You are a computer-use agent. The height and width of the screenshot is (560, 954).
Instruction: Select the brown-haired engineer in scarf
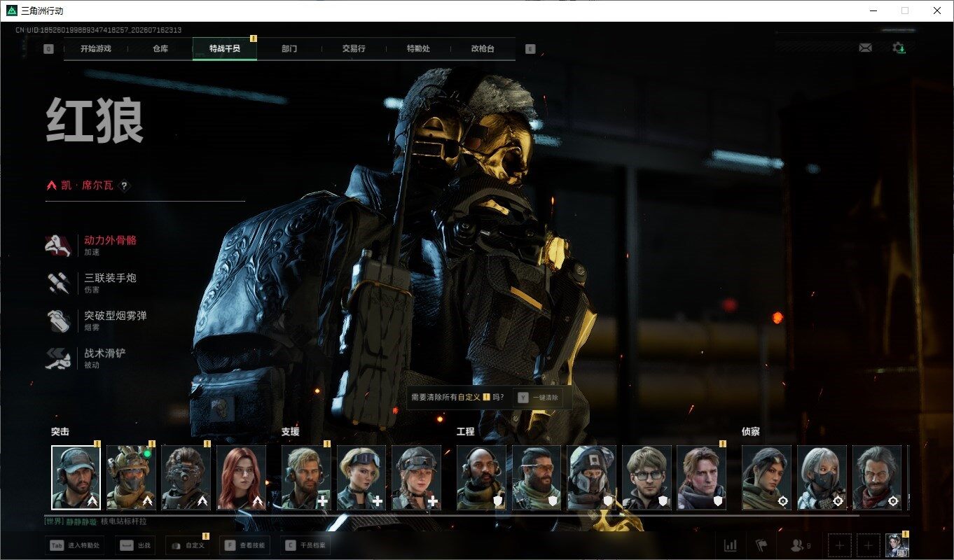[703, 477]
